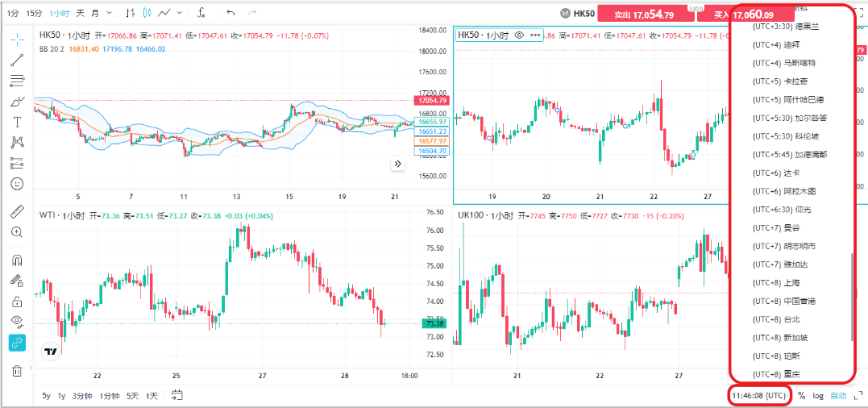Click the 卖出 sell button
This screenshot has width=868, height=408.
[x=646, y=15]
